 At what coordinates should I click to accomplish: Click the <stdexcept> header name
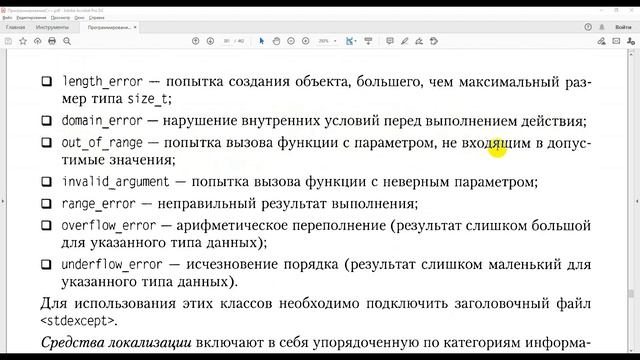click(78, 321)
